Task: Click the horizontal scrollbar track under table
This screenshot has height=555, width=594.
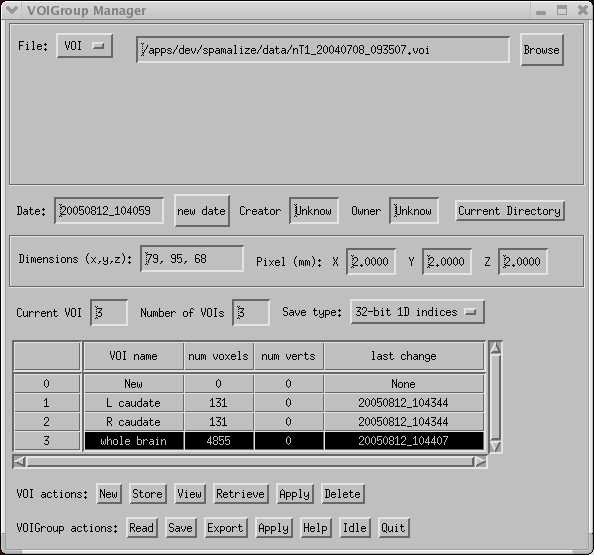Action: pyautogui.click(x=250, y=462)
